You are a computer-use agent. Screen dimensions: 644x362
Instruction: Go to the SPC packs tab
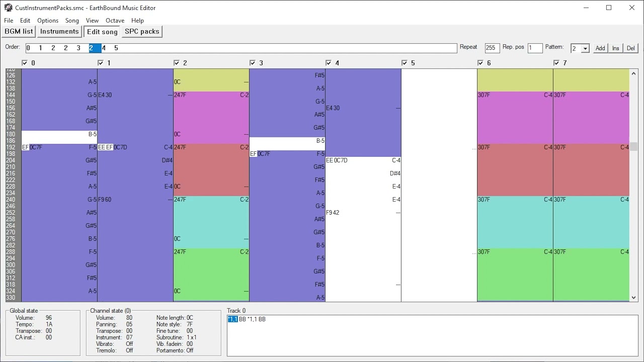(x=142, y=31)
